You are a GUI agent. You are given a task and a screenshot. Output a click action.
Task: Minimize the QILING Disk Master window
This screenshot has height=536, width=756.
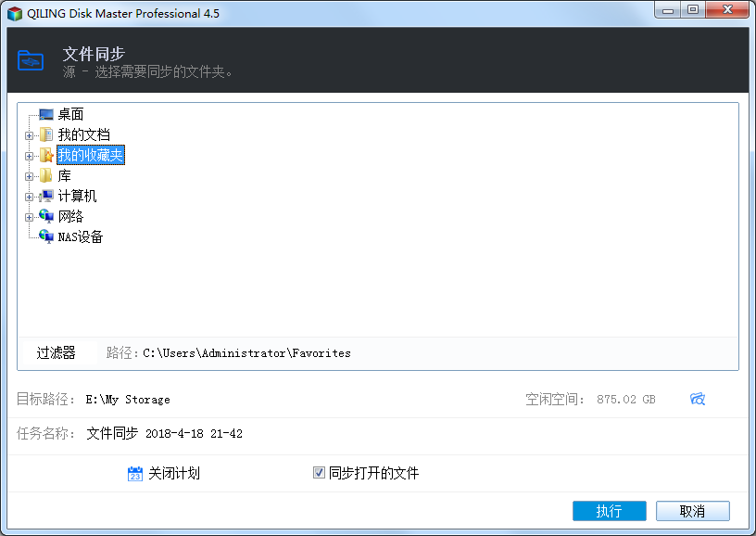coord(668,10)
